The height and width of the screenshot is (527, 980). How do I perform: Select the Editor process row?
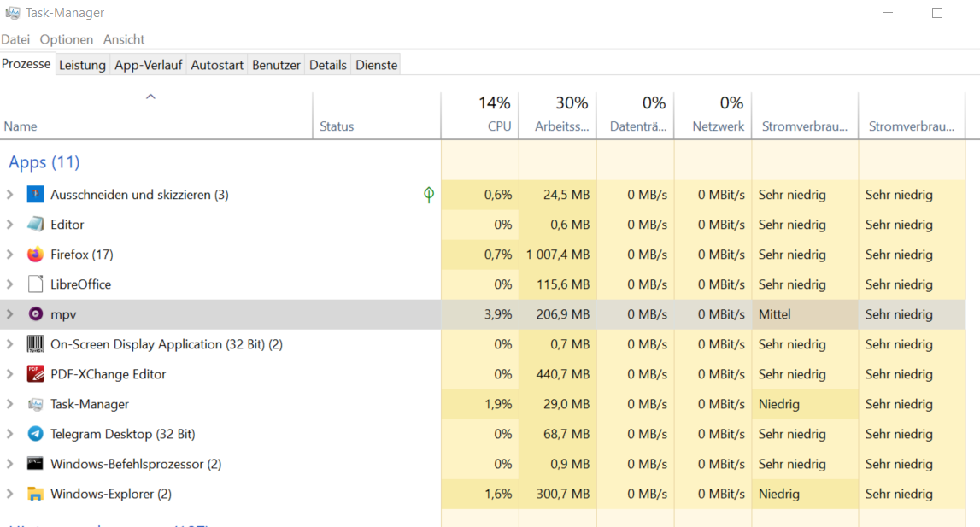click(171, 225)
